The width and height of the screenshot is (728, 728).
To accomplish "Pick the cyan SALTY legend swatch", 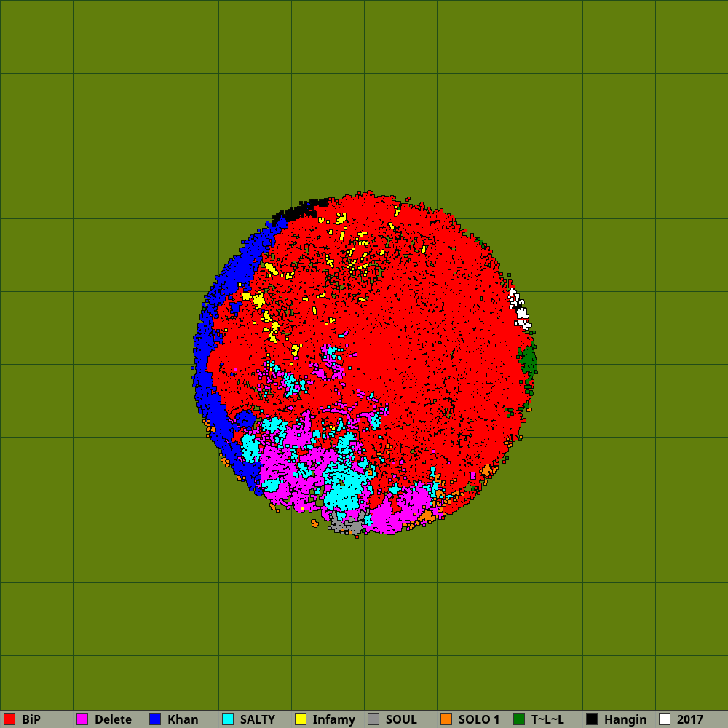I will point(228,719).
